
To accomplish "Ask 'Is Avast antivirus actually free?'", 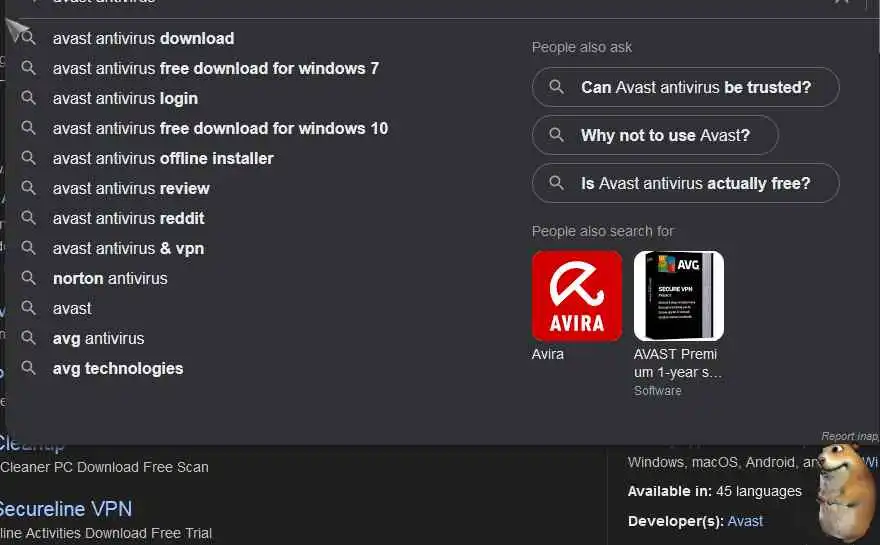I will pyautogui.click(x=685, y=183).
